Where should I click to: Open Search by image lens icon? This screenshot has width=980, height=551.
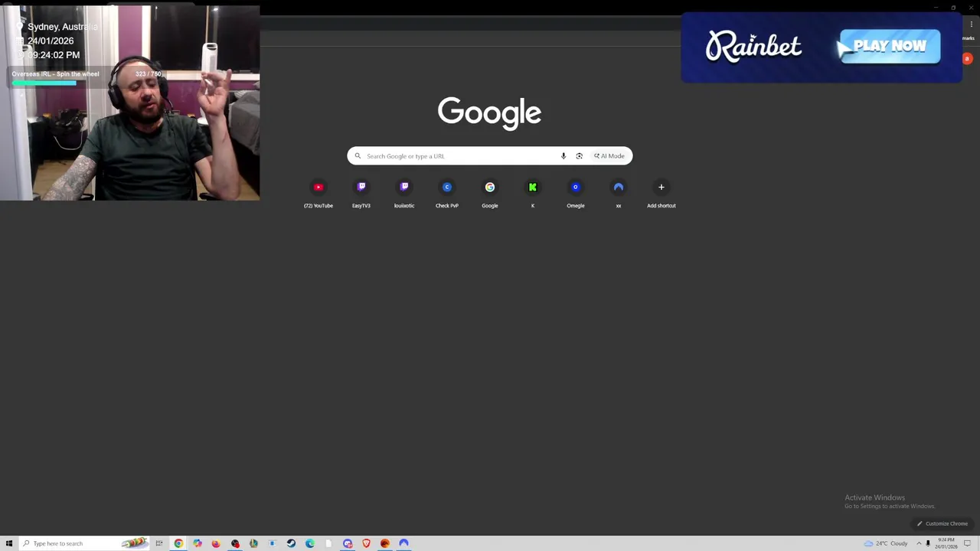[579, 156]
